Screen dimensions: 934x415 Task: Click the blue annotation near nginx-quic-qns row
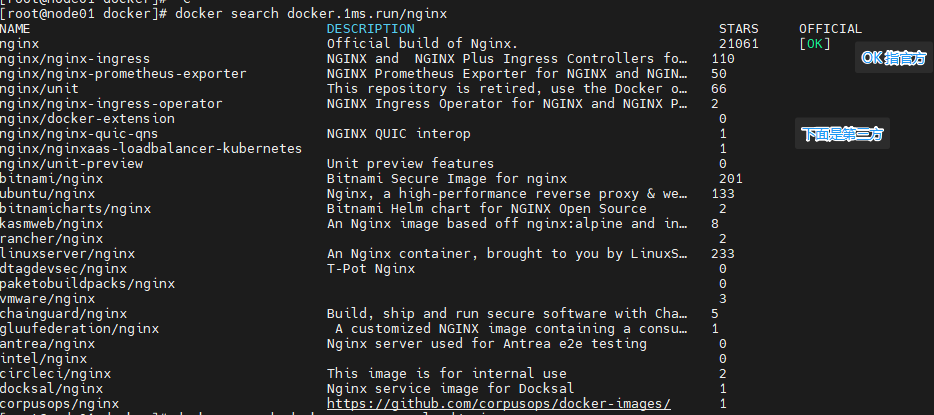coord(842,134)
